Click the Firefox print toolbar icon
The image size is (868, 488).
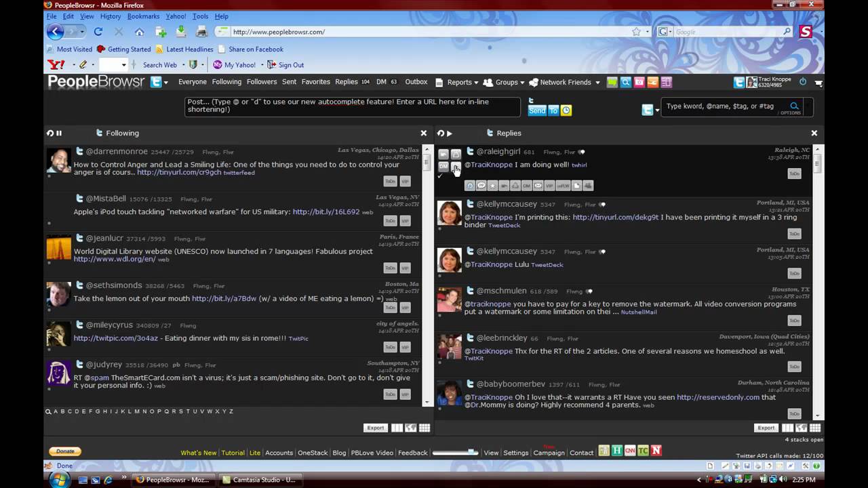(201, 32)
